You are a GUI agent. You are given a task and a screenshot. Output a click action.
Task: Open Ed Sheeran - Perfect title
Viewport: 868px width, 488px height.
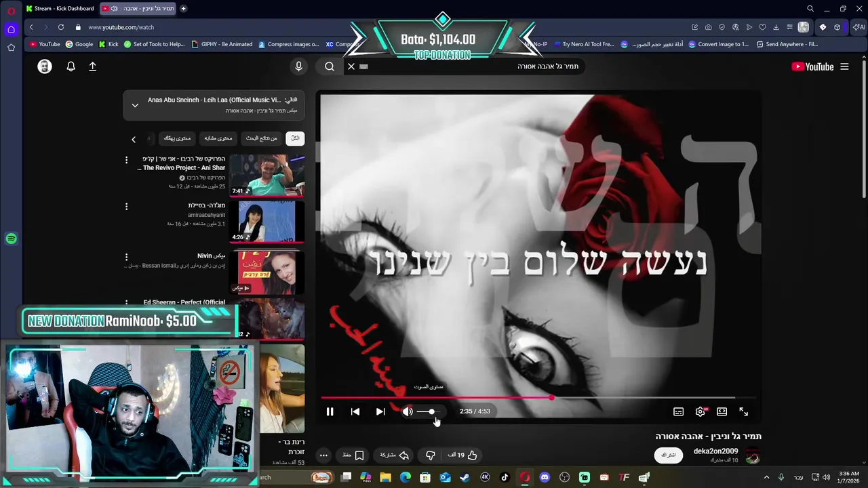(x=184, y=302)
